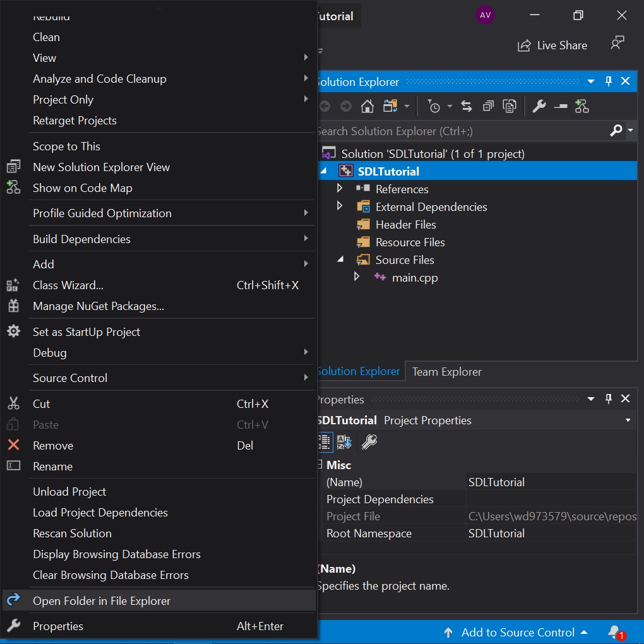Expand the main.cpp node arrow
Image resolution: width=644 pixels, height=644 pixels.
pyautogui.click(x=357, y=277)
